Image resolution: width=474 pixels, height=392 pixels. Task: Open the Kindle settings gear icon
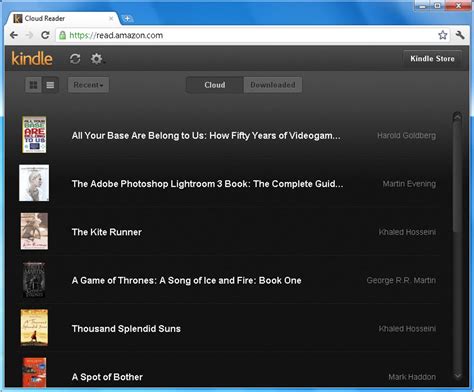[x=97, y=59]
